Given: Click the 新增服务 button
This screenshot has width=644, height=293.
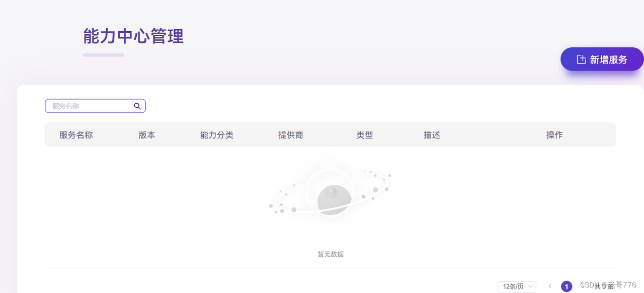Looking at the screenshot, I should (x=602, y=59).
